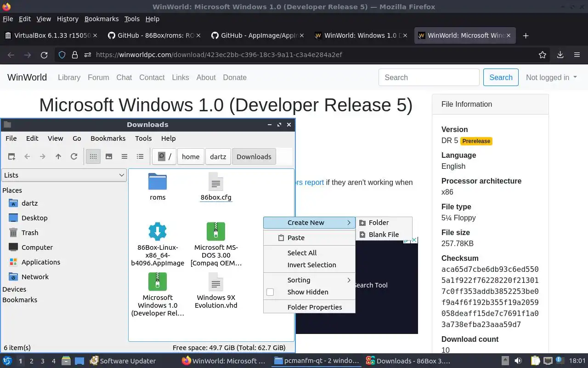
Task: Click Select All in context menu
Action: [309, 253]
